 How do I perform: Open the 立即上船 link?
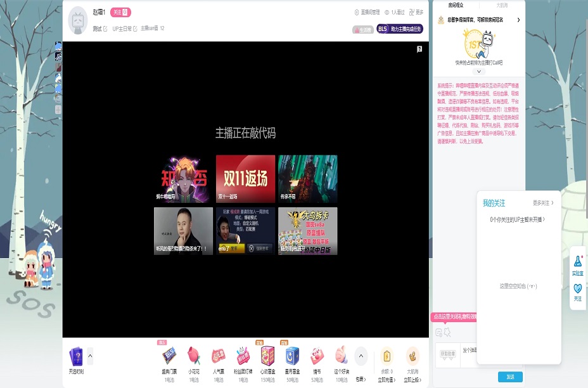point(412,380)
